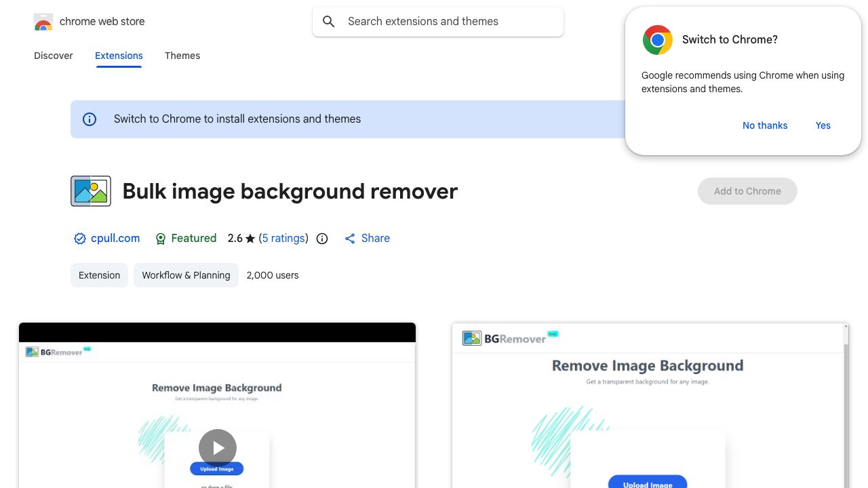The width and height of the screenshot is (868, 488).
Task: Click the Chrome logo in the popup
Action: pyautogui.click(x=657, y=40)
